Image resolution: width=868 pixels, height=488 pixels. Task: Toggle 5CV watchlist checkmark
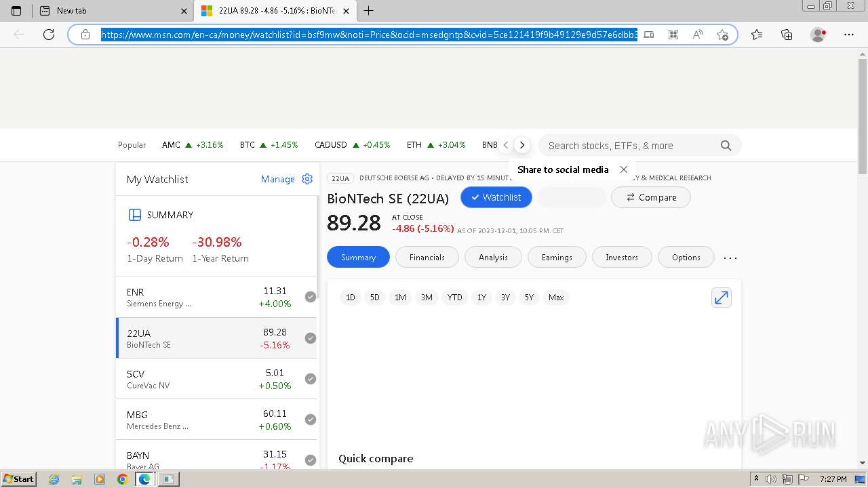tap(311, 379)
